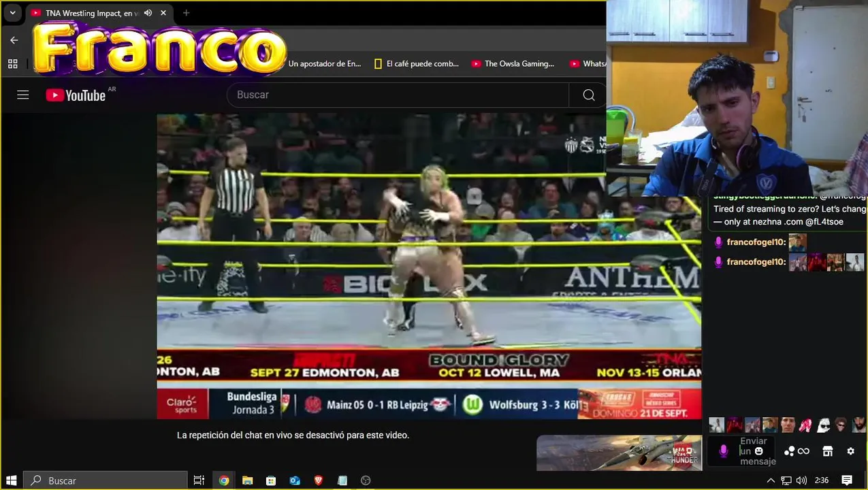The image size is (868, 490).
Task: Click the 2:36 taskbar clock
Action: coord(822,480)
